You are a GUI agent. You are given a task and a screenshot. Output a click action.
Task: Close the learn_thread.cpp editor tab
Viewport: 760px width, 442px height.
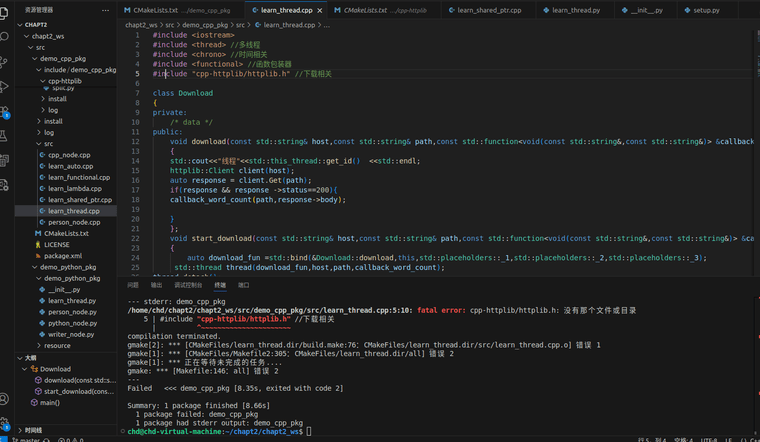[x=319, y=10]
